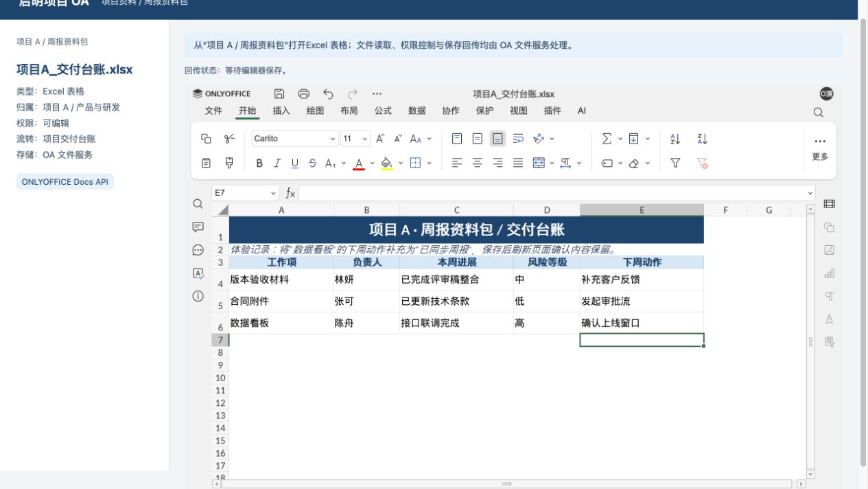Save the spreadsheet with the floppy icon
Image resolution: width=868 pixels, height=489 pixels.
coord(279,94)
